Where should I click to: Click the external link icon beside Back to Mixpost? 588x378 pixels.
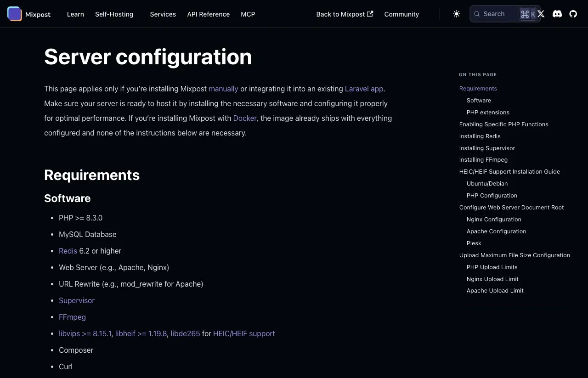(370, 14)
